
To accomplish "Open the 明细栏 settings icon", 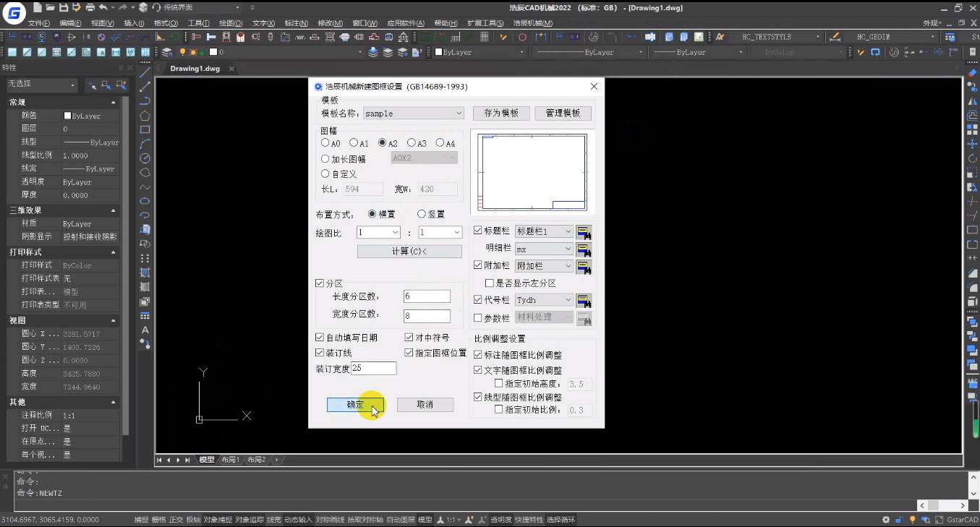I will (584, 249).
